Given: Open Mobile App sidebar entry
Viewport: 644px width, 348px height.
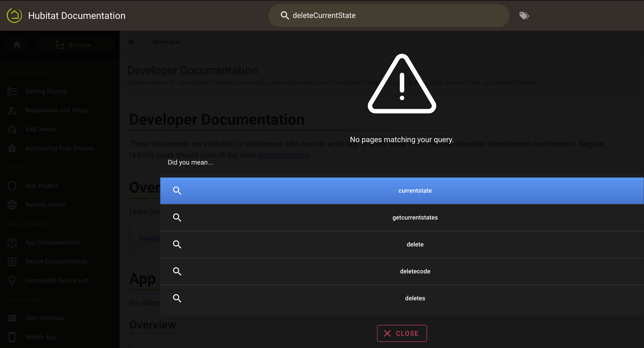Looking at the screenshot, I should [41, 337].
